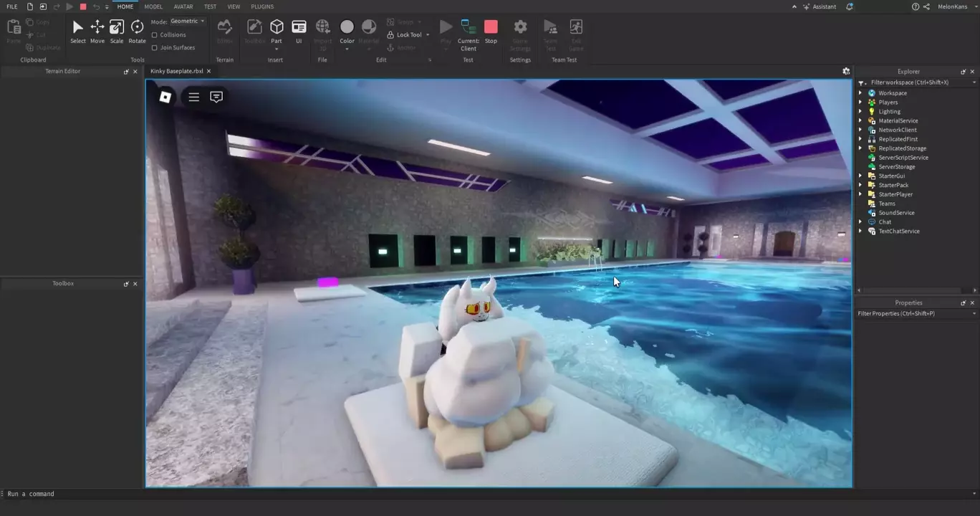
Task: Toggle the Current Client view
Action: click(469, 32)
